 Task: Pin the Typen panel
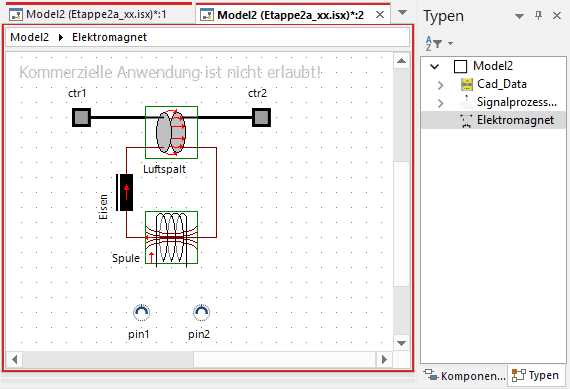(x=539, y=16)
